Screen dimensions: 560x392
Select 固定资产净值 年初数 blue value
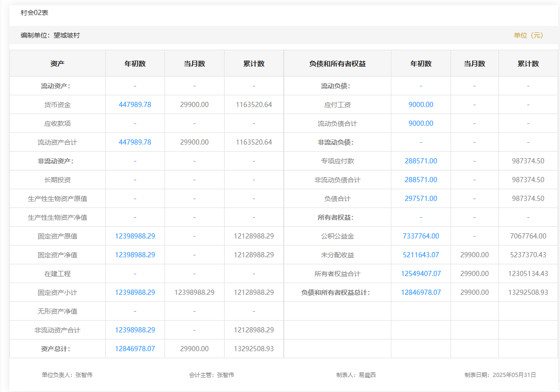tap(135, 255)
